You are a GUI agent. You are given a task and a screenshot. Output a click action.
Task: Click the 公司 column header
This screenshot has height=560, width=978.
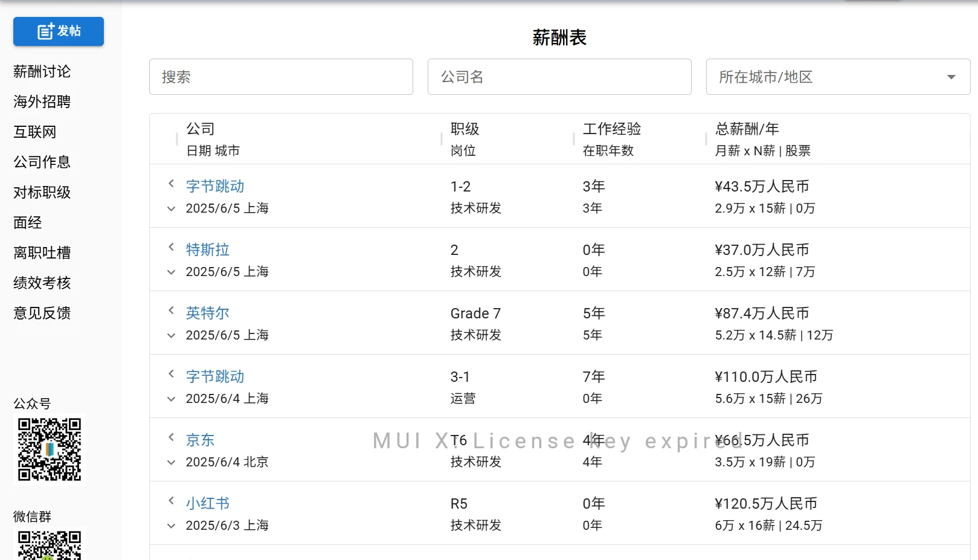click(x=201, y=129)
